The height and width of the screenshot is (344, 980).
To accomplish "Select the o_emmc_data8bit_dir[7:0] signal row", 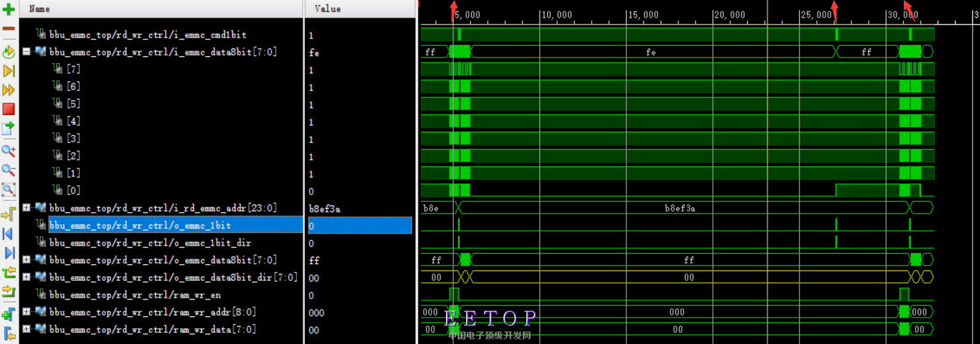I will [x=173, y=277].
